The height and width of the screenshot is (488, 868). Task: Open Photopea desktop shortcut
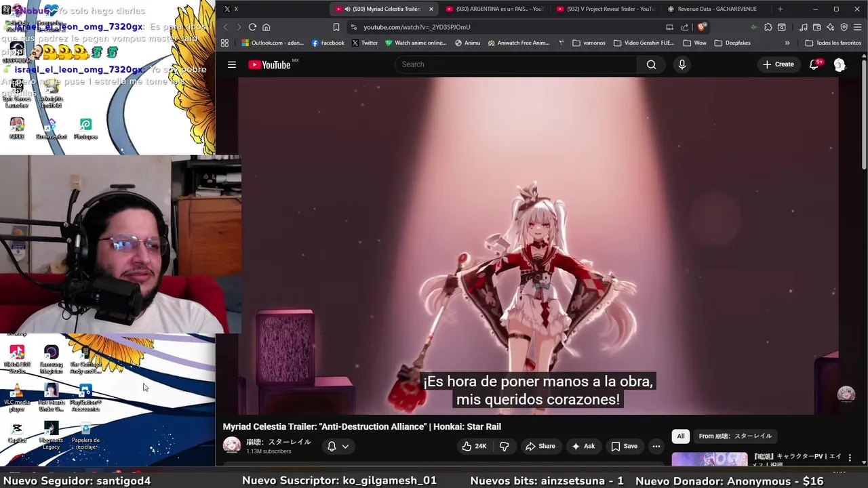(x=85, y=129)
